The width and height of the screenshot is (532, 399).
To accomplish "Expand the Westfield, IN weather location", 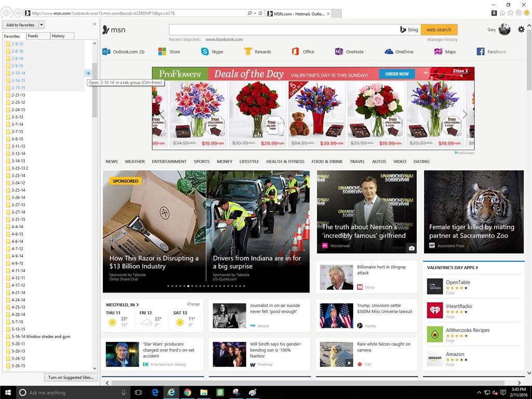I will click(122, 304).
